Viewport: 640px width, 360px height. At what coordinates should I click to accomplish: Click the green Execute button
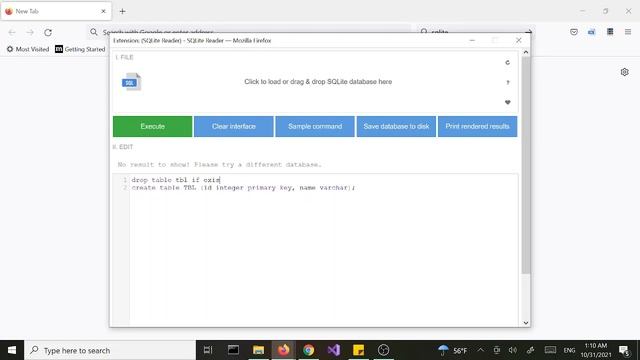pos(153,127)
